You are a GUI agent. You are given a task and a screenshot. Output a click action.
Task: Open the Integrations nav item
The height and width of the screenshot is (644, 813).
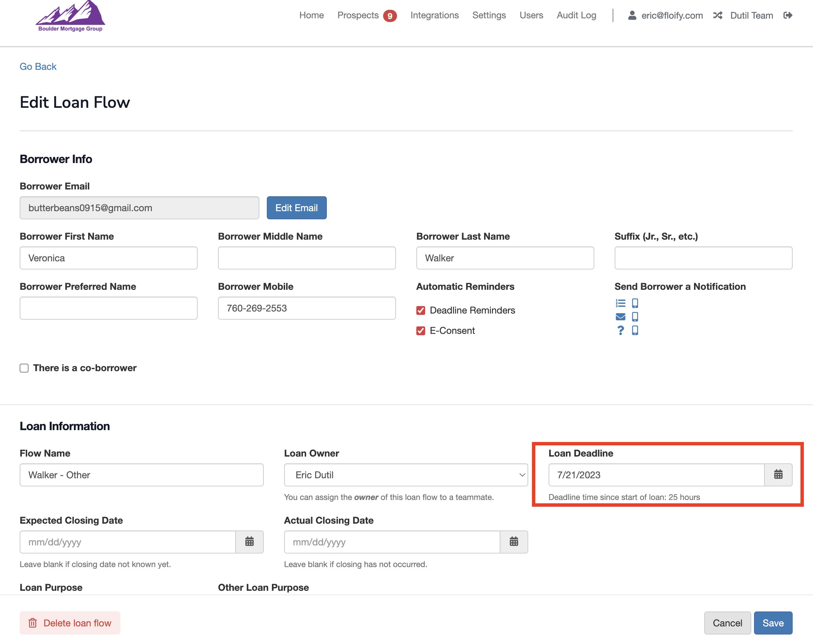(x=434, y=16)
